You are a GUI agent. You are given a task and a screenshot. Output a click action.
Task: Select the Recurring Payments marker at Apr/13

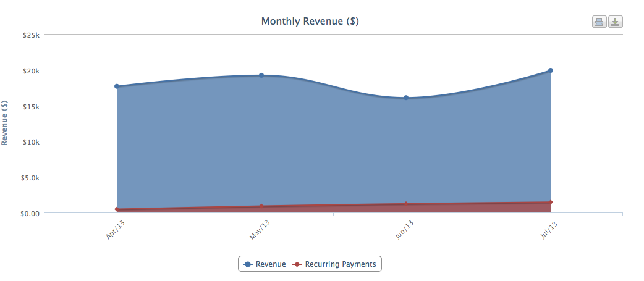point(117,209)
